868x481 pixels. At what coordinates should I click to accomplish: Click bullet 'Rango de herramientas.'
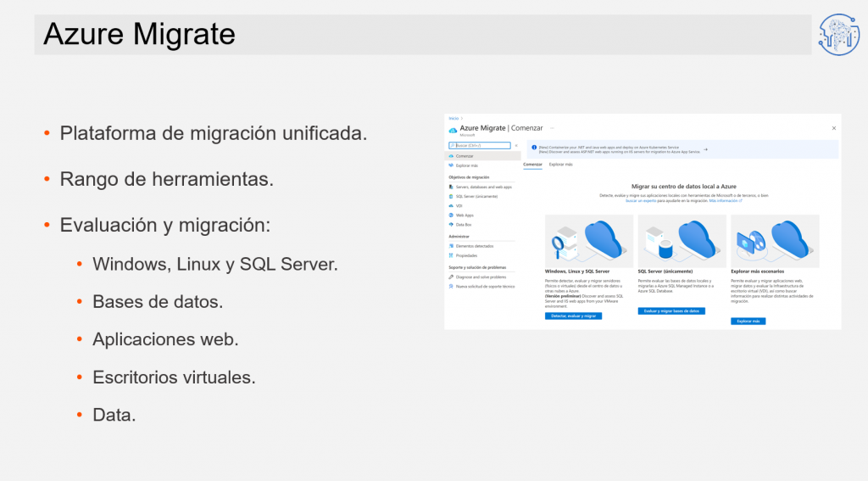(167, 179)
